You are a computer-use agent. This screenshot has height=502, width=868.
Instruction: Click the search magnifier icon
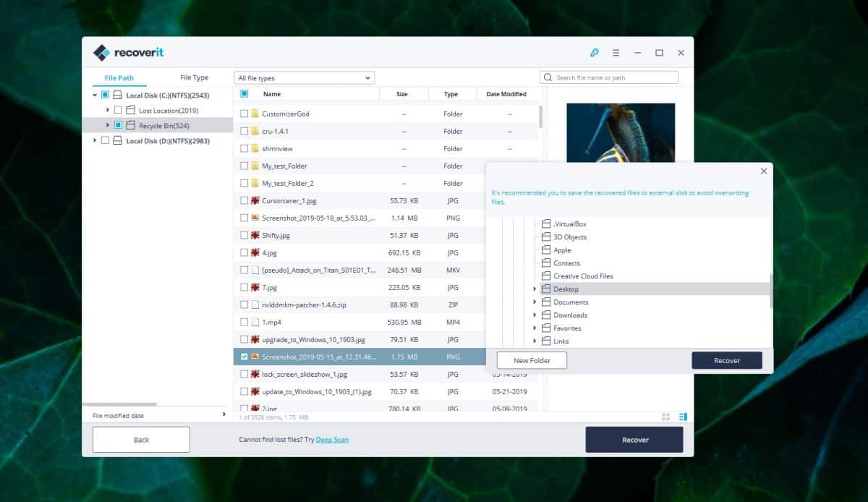[x=547, y=77]
